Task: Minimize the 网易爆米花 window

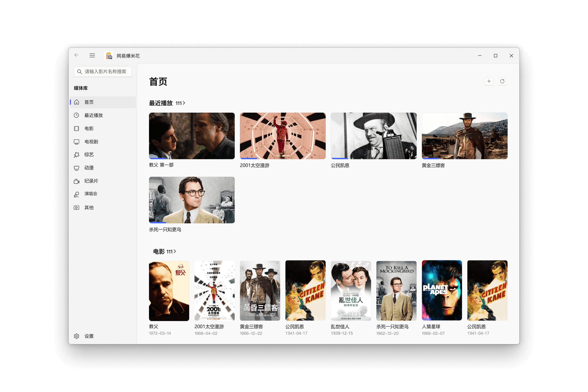Action: pos(480,56)
